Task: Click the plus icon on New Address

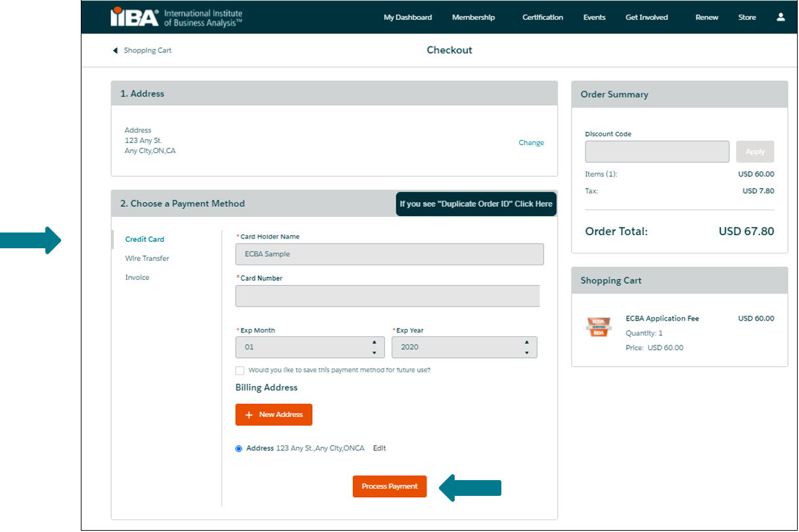Action: pyautogui.click(x=248, y=415)
